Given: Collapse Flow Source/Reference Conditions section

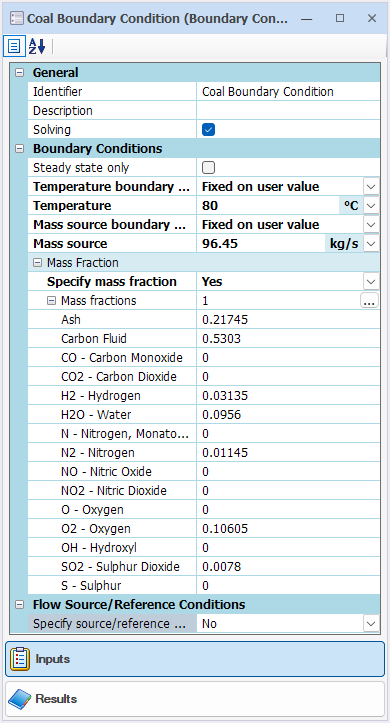Looking at the screenshot, I should pos(19,604).
